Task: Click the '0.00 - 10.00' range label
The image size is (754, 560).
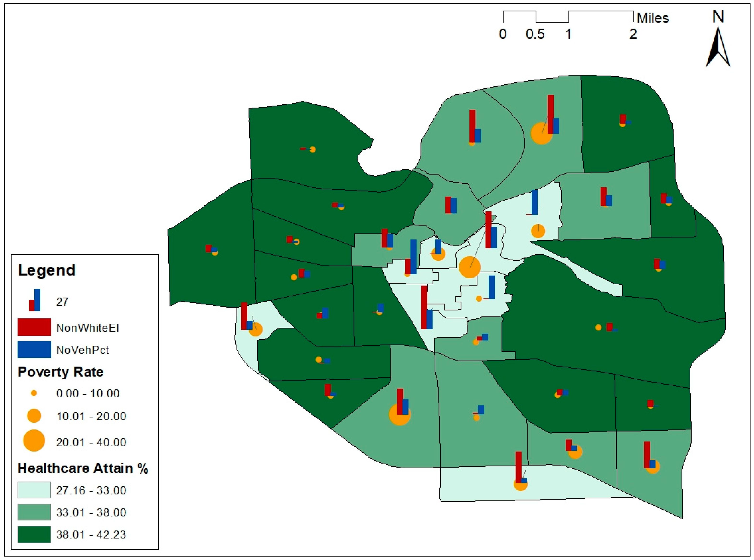Action: pyautogui.click(x=88, y=394)
